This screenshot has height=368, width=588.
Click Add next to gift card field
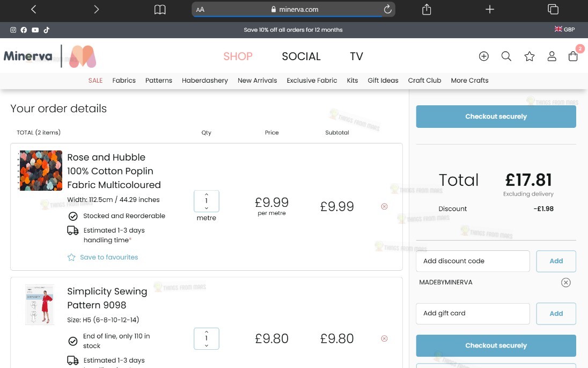(556, 314)
